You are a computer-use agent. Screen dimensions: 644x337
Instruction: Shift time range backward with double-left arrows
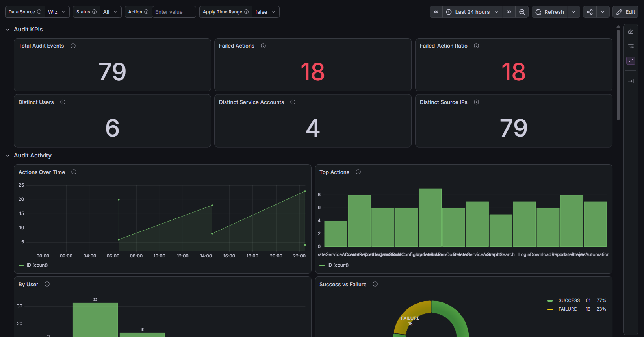pos(436,12)
